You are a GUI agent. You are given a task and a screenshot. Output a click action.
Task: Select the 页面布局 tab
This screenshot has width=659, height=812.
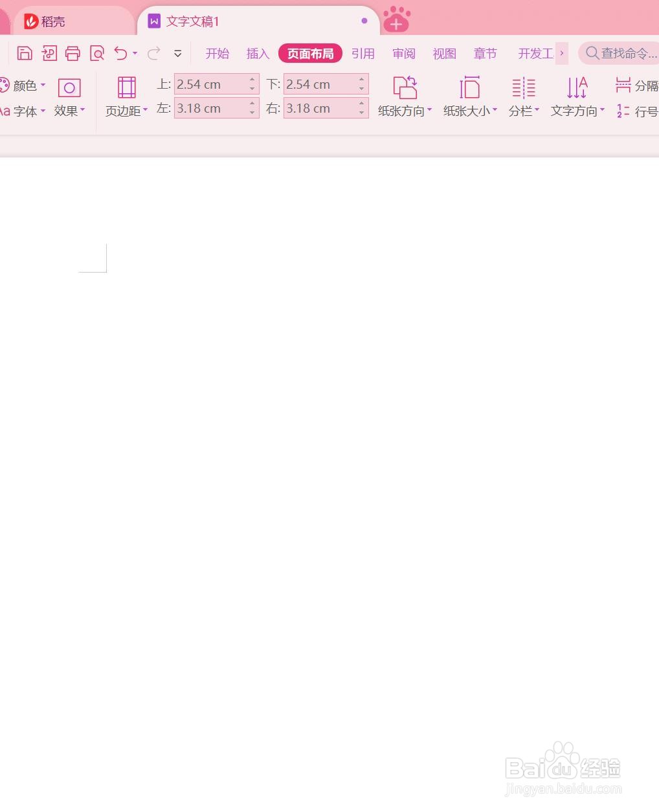(310, 54)
